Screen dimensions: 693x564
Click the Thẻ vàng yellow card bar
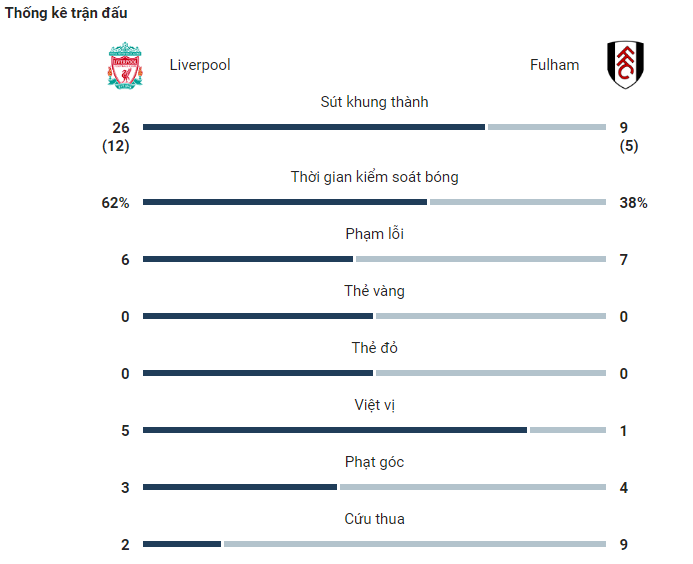click(374, 316)
